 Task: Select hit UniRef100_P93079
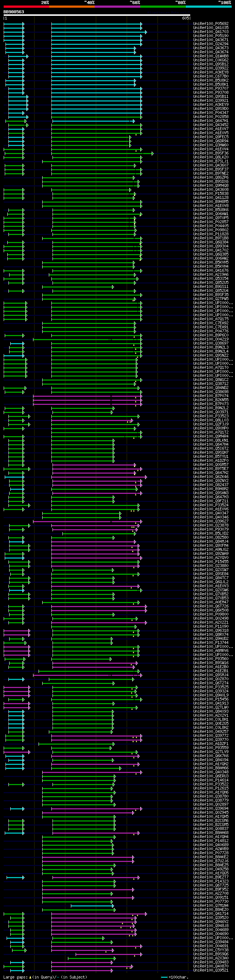pos(211,530)
